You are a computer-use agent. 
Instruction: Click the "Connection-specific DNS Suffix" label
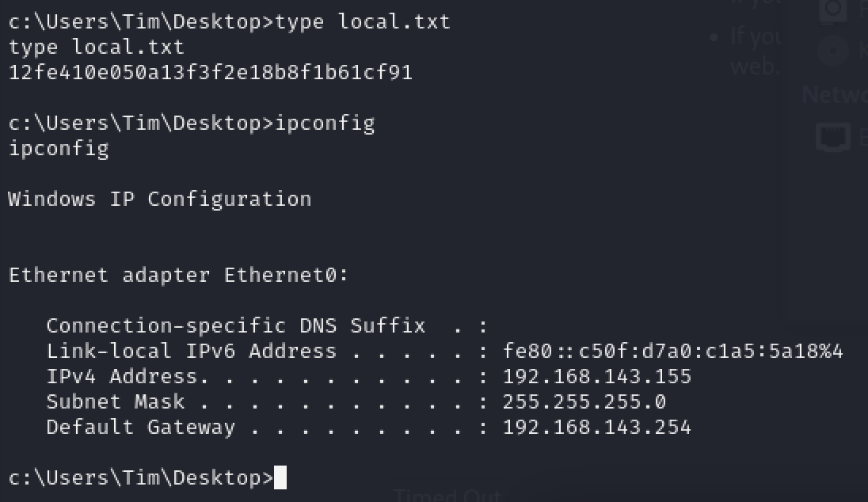tap(235, 326)
